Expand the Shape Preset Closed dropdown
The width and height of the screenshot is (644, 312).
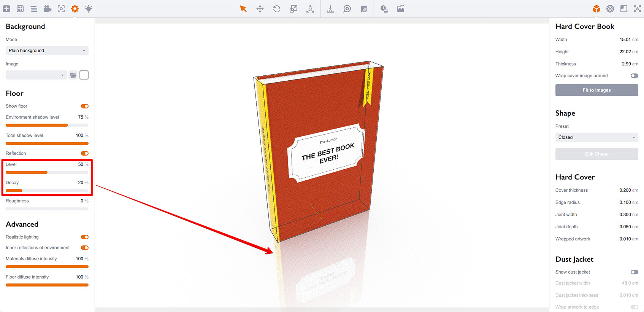(596, 137)
